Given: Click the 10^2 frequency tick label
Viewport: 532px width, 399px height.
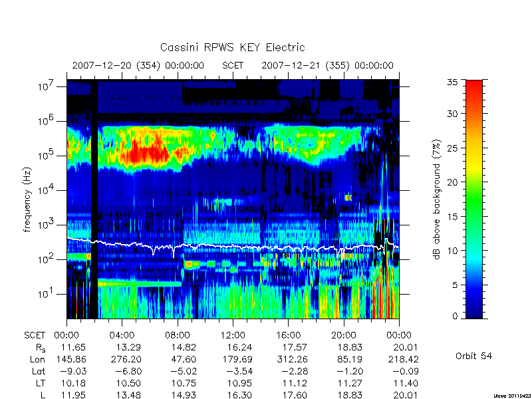Looking at the screenshot, I should (47, 259).
